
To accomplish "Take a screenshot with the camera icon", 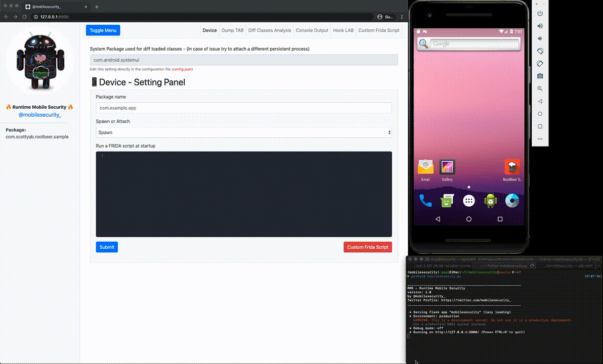I will [x=540, y=76].
